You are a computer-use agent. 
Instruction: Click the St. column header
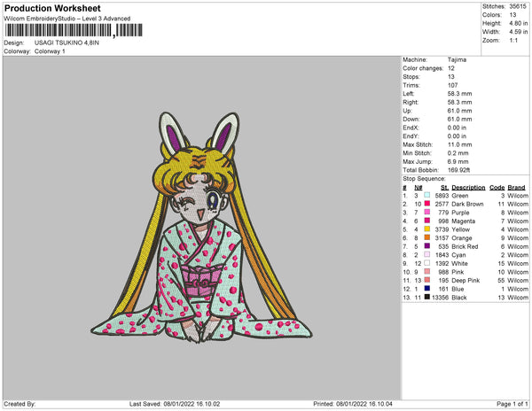(444, 188)
